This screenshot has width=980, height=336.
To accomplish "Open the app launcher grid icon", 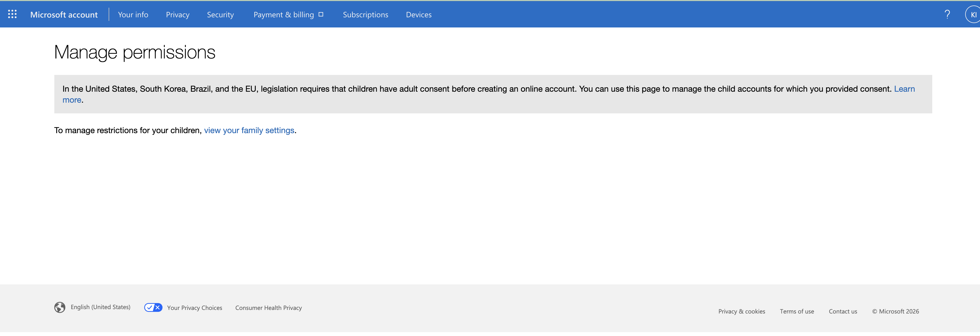I will 12,15.
